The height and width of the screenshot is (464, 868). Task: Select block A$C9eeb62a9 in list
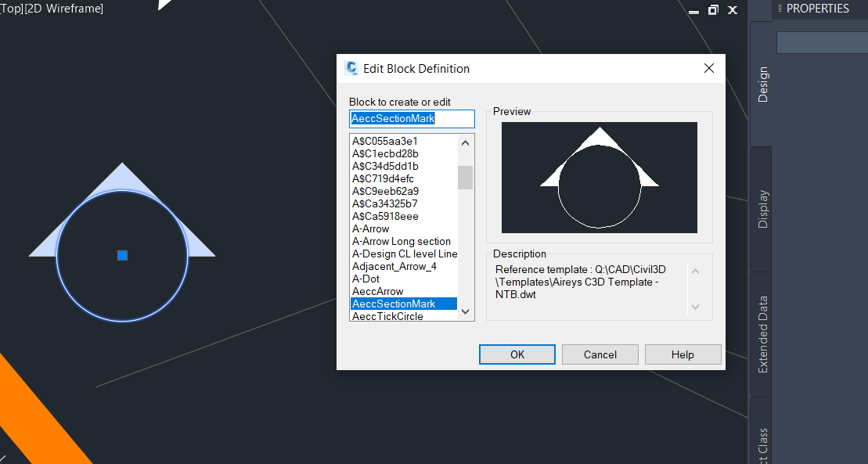[x=404, y=191]
